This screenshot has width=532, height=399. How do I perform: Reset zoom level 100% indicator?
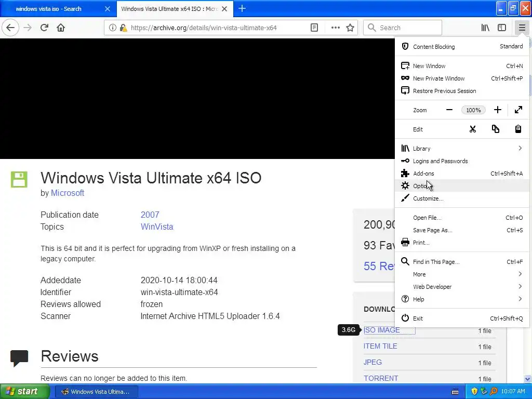tap(473, 110)
